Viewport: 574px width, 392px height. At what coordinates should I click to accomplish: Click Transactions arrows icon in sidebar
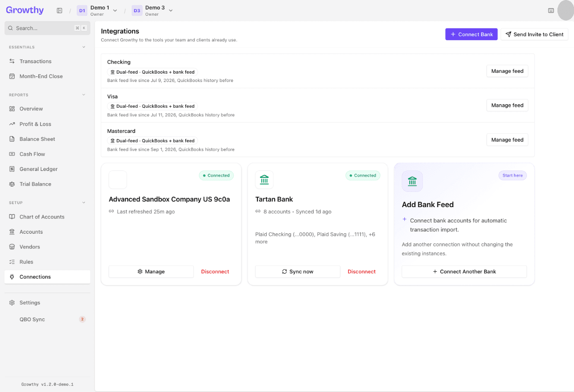(12, 61)
